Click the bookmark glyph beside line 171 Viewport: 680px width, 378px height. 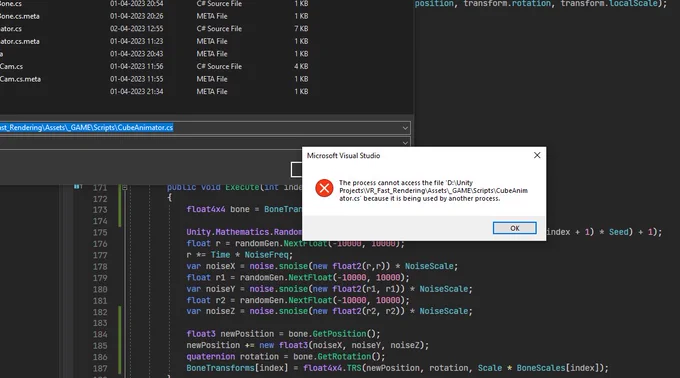[x=78, y=187]
